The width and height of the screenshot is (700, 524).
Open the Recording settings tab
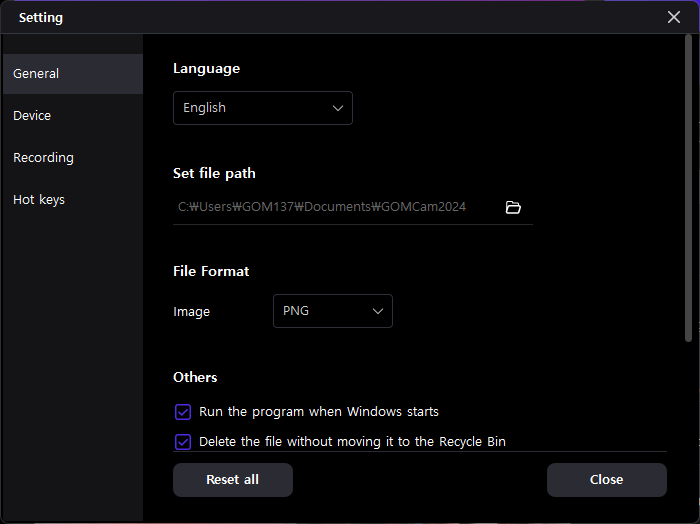[x=43, y=158]
